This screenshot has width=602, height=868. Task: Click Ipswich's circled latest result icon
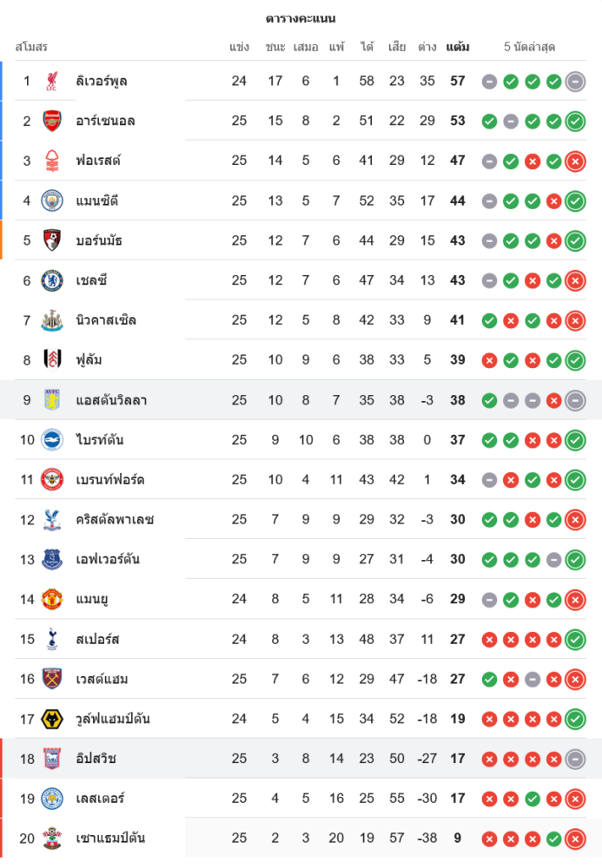tap(575, 759)
